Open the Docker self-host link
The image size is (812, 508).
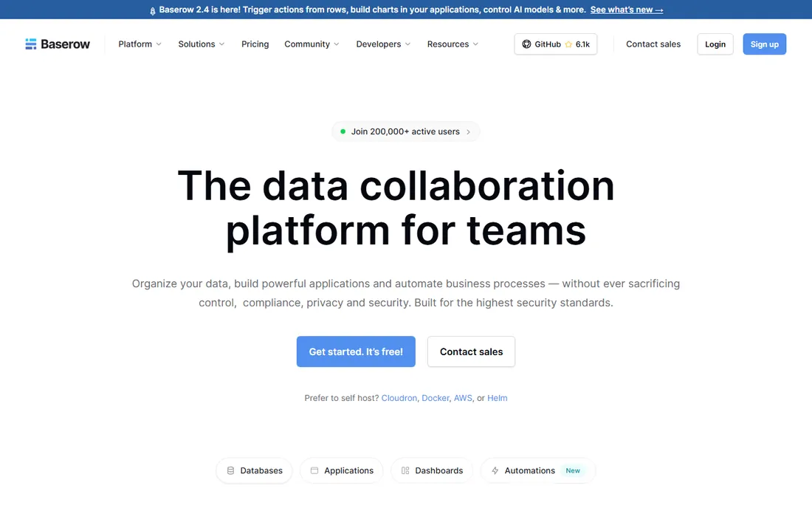point(436,398)
